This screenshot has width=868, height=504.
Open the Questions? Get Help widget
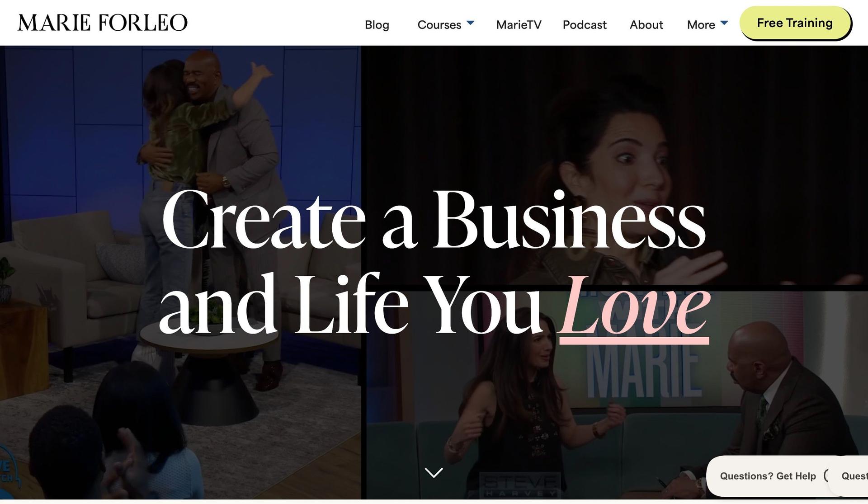point(768,476)
